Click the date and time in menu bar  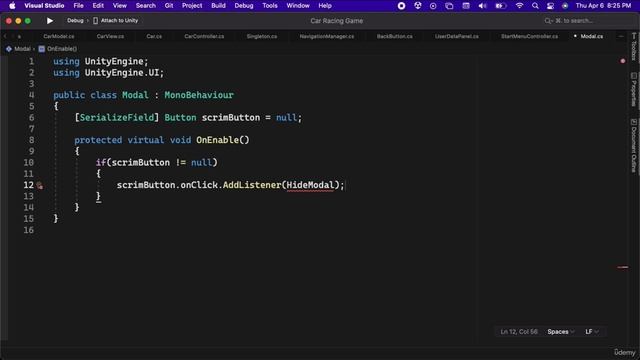[x=603, y=6]
